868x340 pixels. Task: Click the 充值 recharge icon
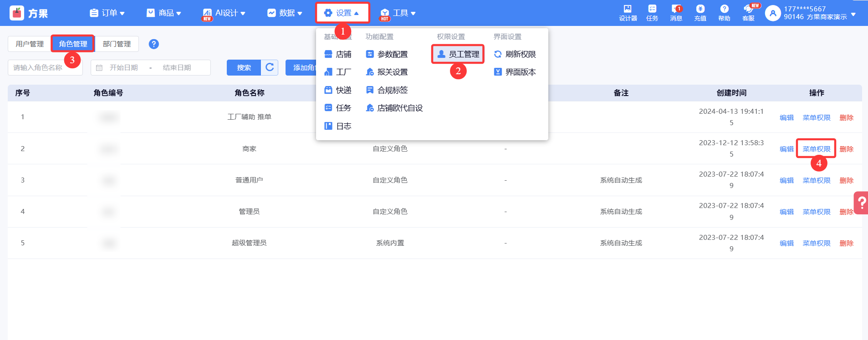pos(700,12)
